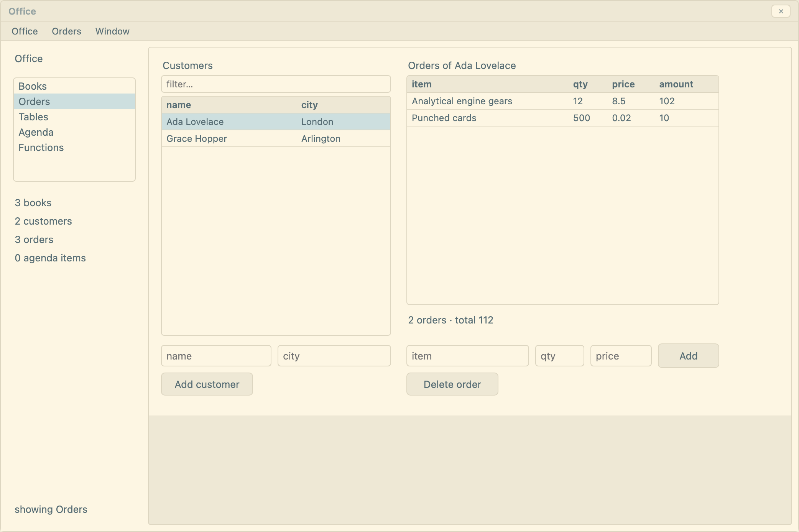Image resolution: width=799 pixels, height=532 pixels.
Task: Focus the order item field
Action: coord(468,356)
